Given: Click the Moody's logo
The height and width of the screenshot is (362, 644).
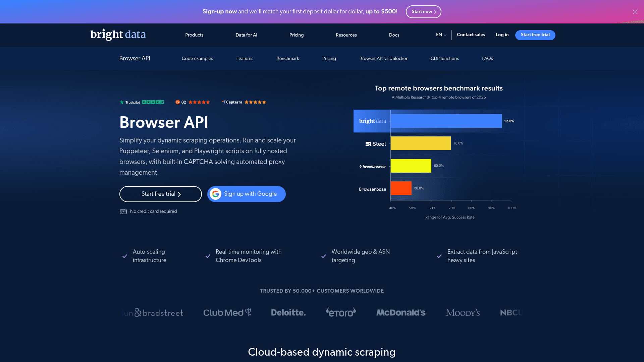Looking at the screenshot, I should tap(463, 313).
